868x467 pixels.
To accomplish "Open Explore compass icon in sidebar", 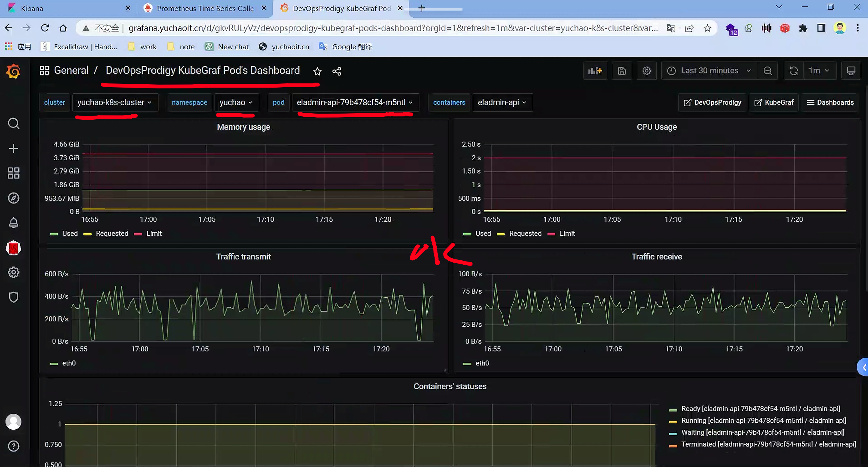I will [13, 198].
